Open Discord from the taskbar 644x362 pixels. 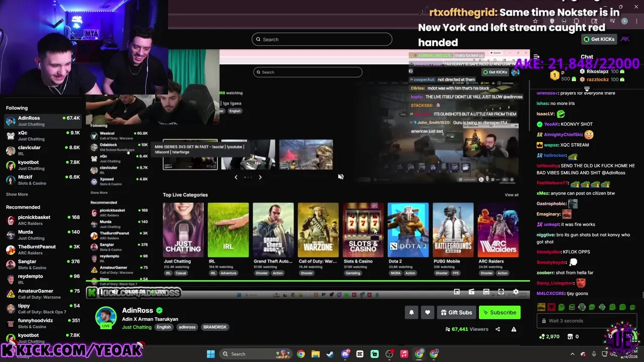coord(345,354)
